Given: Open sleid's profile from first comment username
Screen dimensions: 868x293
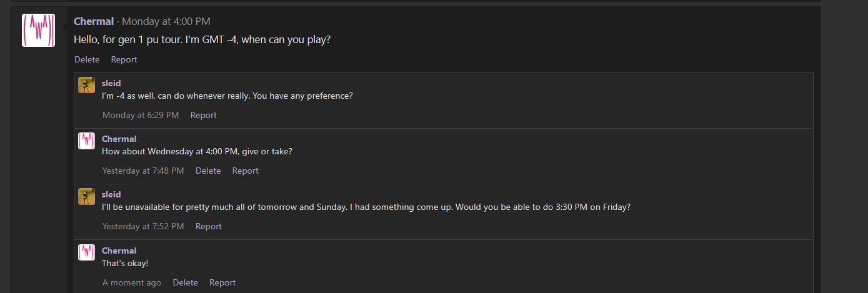Looking at the screenshot, I should click(x=111, y=83).
